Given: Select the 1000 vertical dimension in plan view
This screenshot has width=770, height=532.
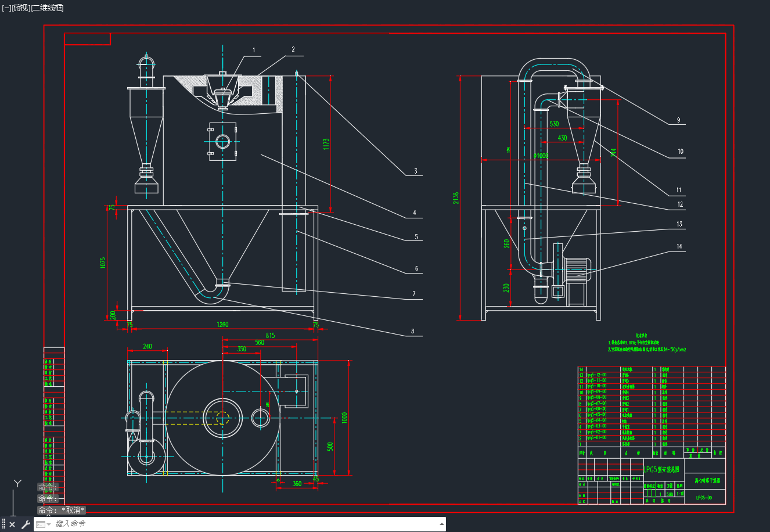Looking at the screenshot, I should point(344,418).
